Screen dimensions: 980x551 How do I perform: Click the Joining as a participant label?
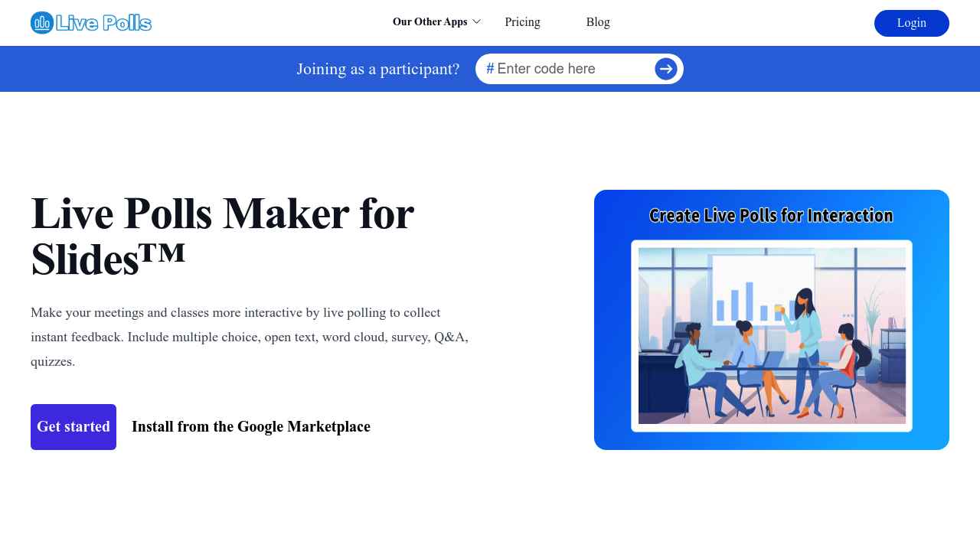click(378, 69)
